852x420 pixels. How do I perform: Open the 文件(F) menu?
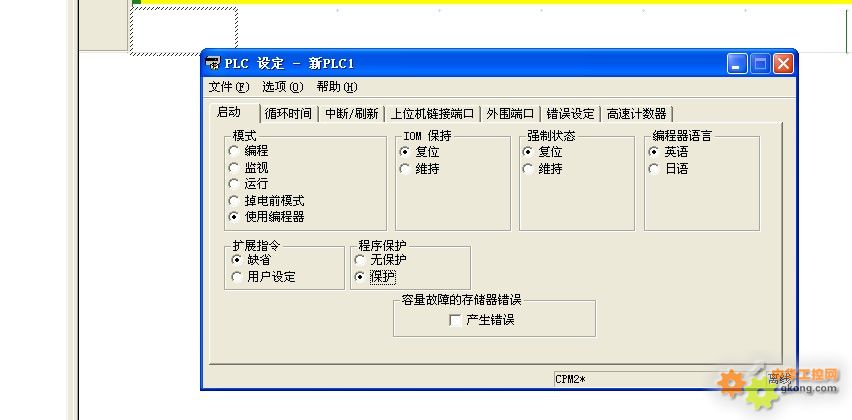(229, 87)
